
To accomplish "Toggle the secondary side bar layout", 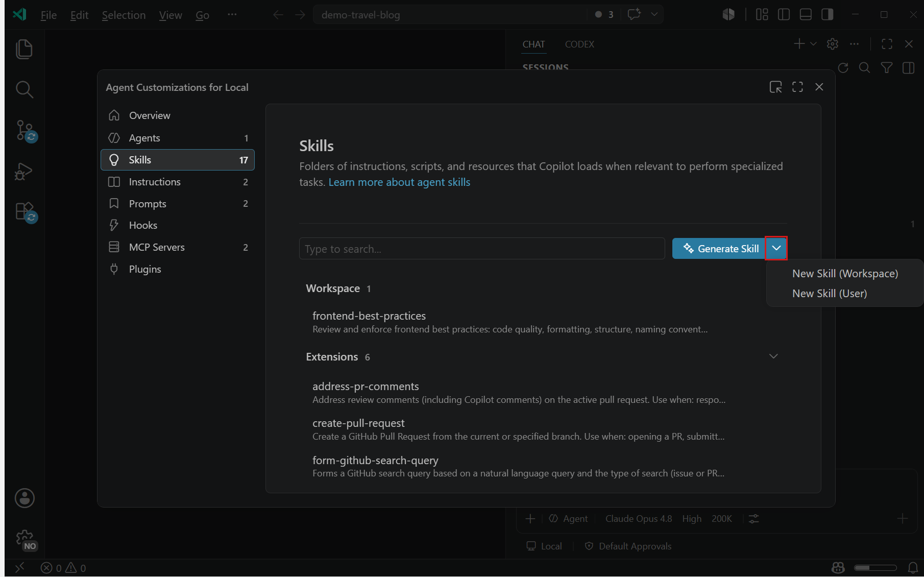I will pyautogui.click(x=828, y=15).
